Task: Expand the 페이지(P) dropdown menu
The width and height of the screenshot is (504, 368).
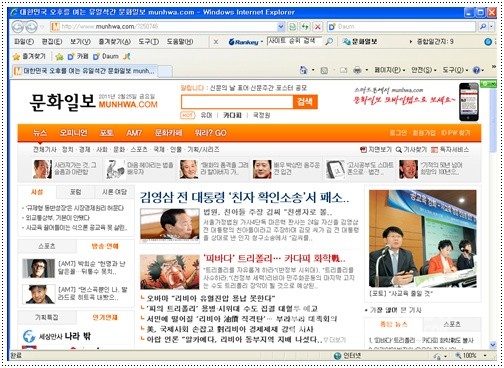Action: click(x=389, y=70)
